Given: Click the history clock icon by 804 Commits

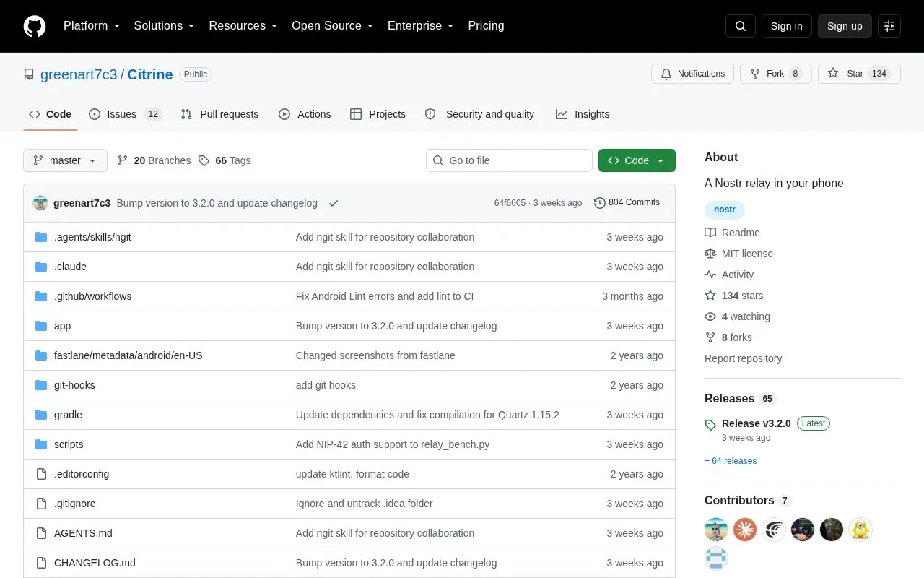Looking at the screenshot, I should click(599, 203).
